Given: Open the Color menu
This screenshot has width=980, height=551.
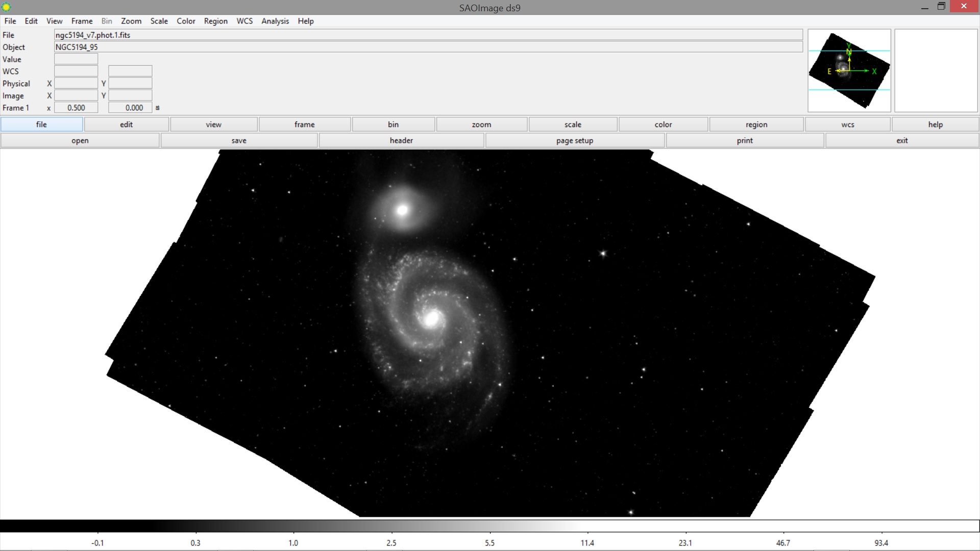Looking at the screenshot, I should click(x=186, y=21).
